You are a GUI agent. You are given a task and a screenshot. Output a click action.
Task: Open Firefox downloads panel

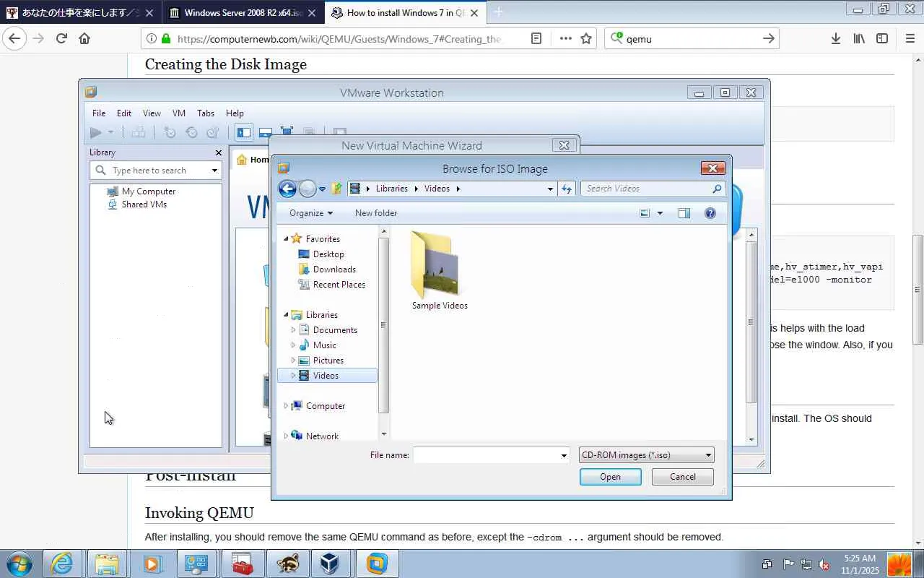point(835,38)
